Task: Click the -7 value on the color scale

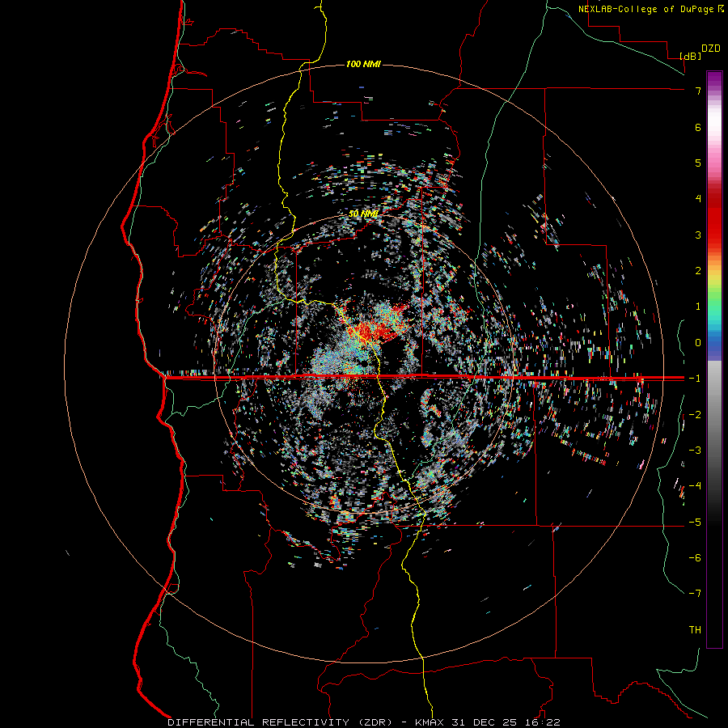Action: point(695,594)
